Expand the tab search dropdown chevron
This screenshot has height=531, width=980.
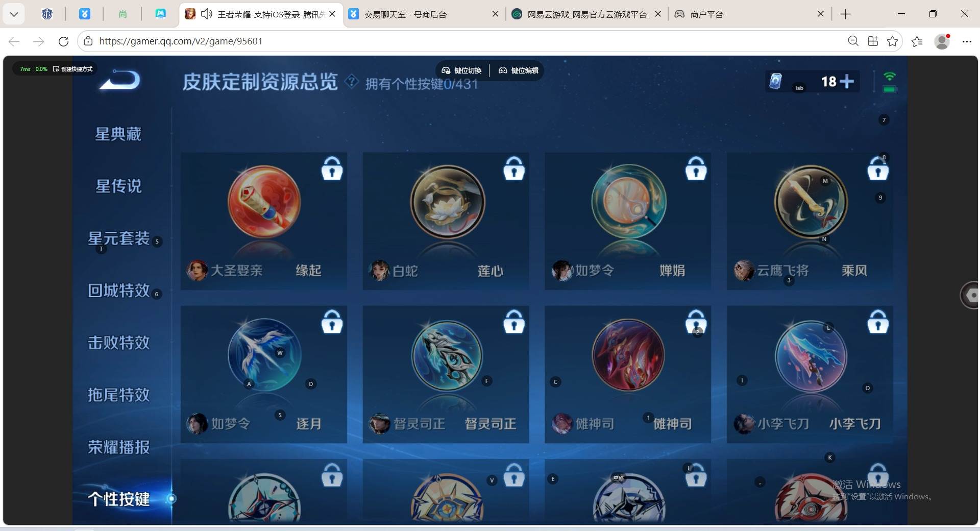[14, 14]
